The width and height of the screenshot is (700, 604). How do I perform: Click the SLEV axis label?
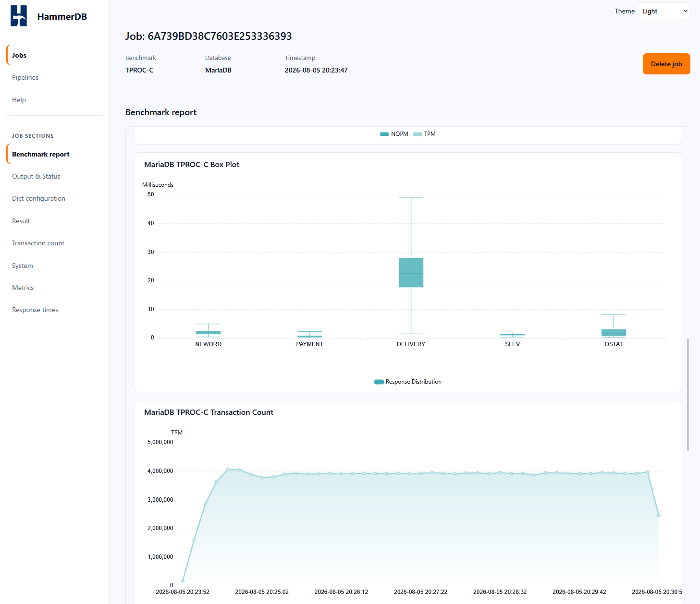[x=512, y=344]
